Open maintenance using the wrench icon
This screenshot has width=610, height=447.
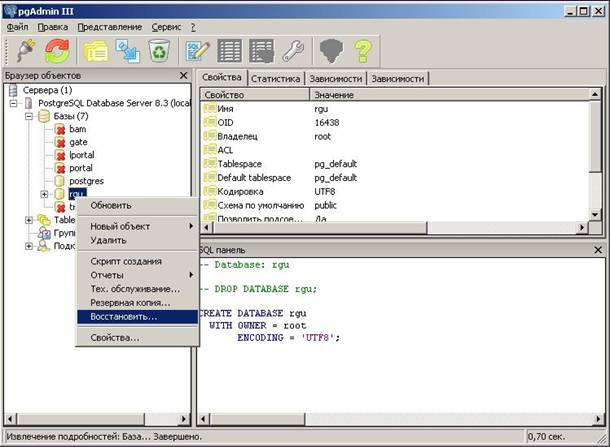pos(293,51)
